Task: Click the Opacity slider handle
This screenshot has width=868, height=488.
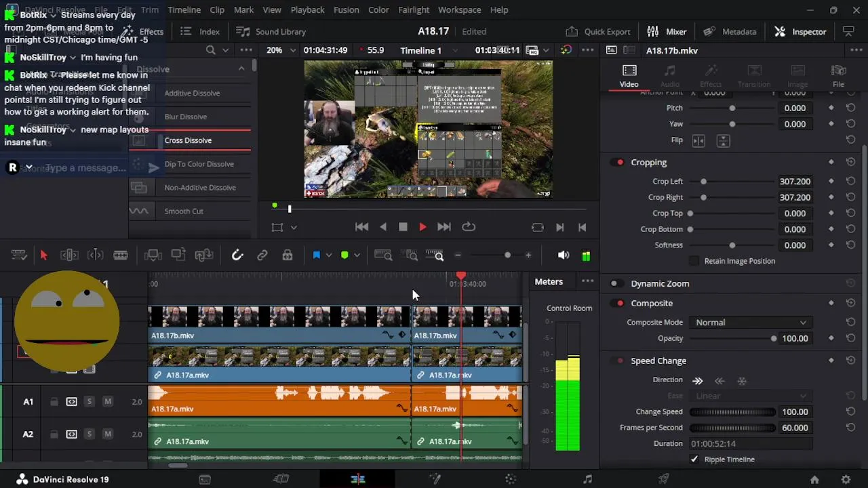Action: pos(773,338)
